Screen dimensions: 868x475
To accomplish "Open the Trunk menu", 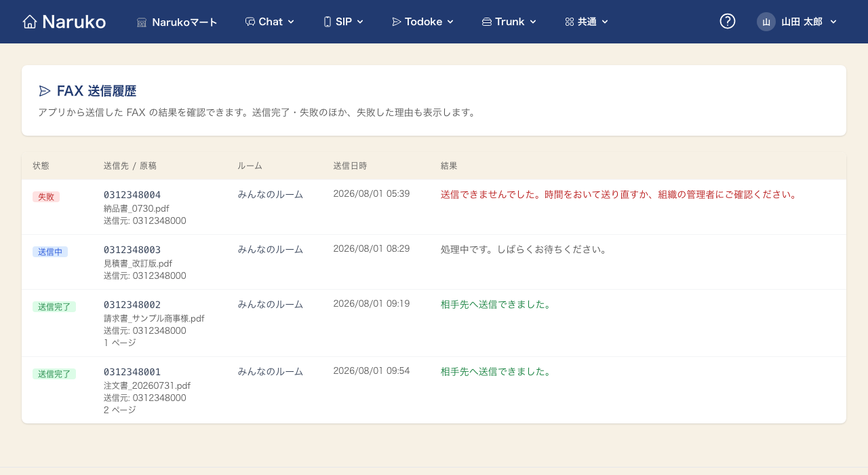I will (509, 22).
